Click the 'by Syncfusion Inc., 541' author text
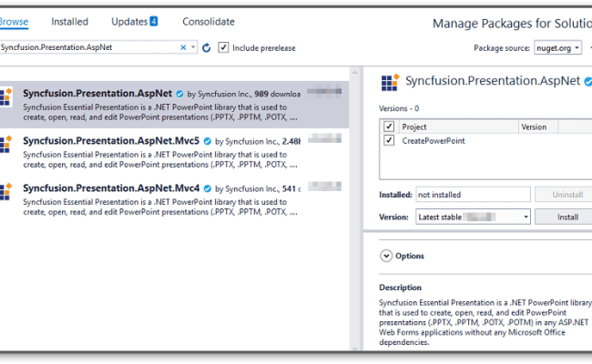The image size is (592, 364). point(258,188)
